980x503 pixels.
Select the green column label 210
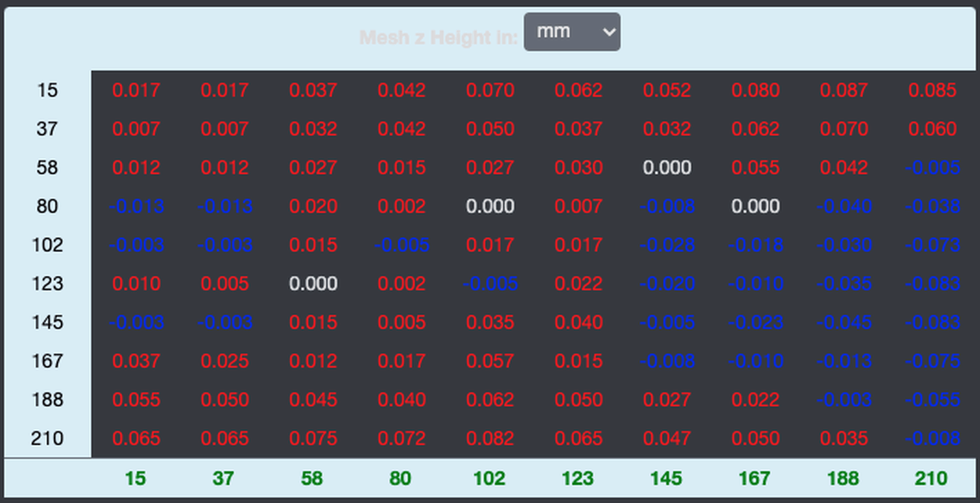[x=931, y=479]
